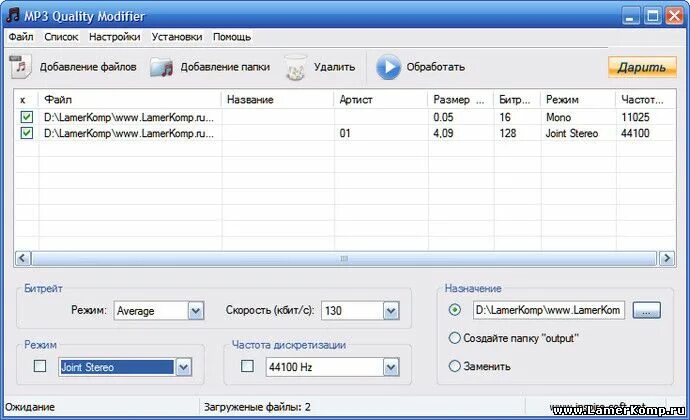Click the right scrollbar arrow
The height and width of the screenshot is (420, 690).
(667, 258)
